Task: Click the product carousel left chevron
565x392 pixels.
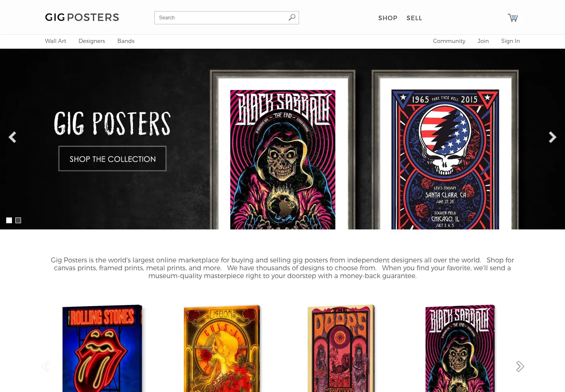Action: pyautogui.click(x=45, y=366)
